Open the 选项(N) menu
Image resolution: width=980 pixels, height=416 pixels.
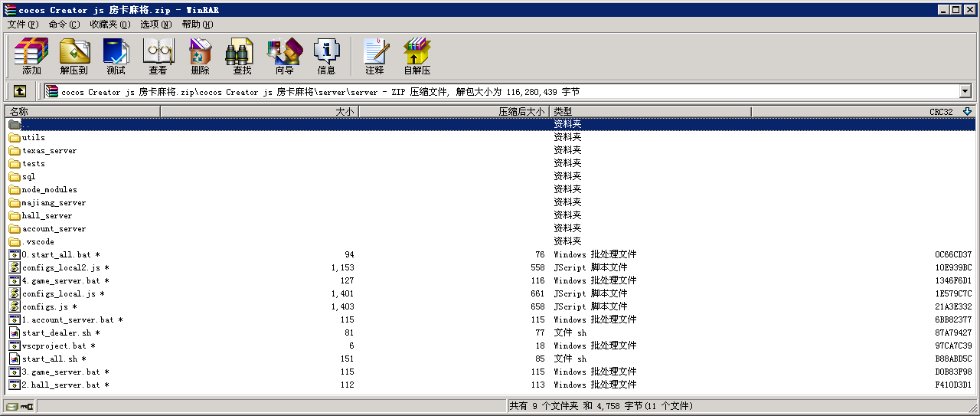click(x=155, y=24)
